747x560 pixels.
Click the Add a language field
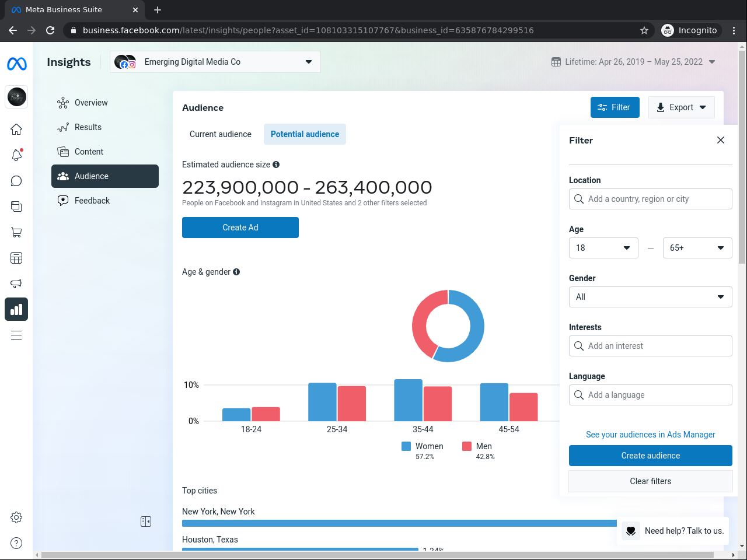click(x=651, y=395)
